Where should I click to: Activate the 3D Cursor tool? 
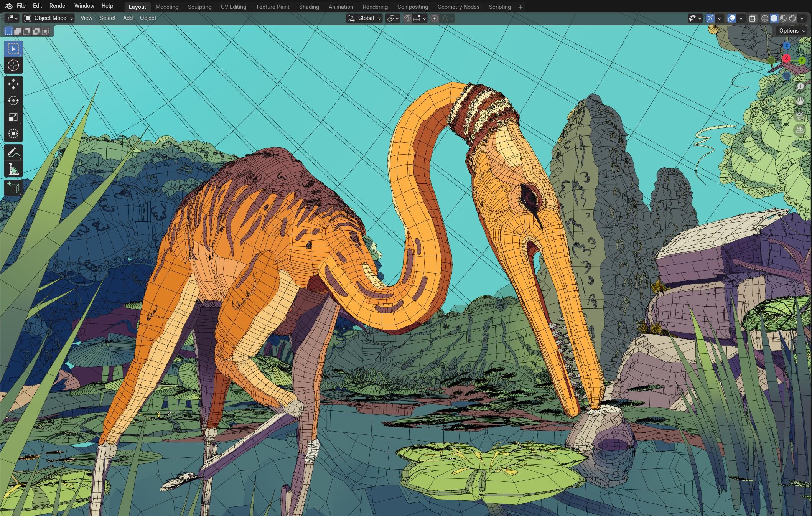pos(13,66)
